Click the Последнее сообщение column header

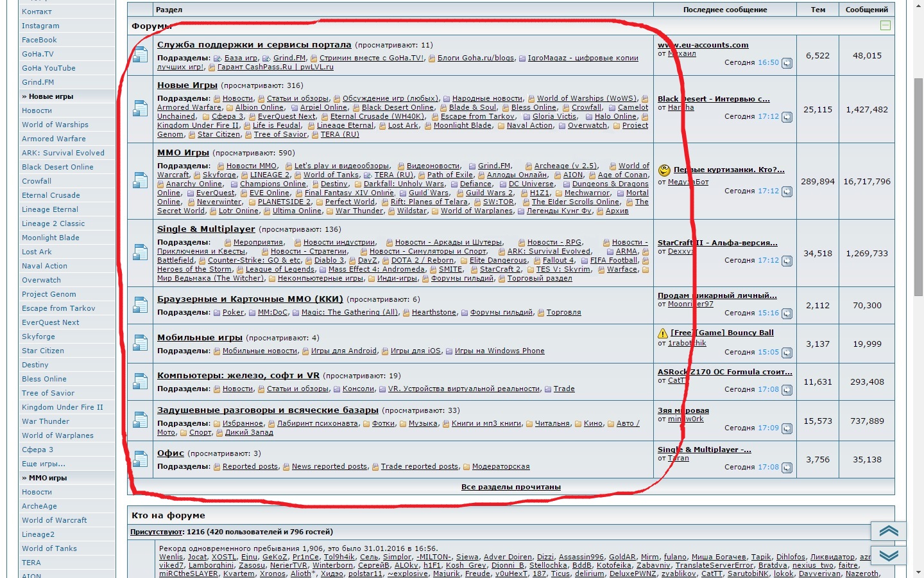tap(725, 10)
